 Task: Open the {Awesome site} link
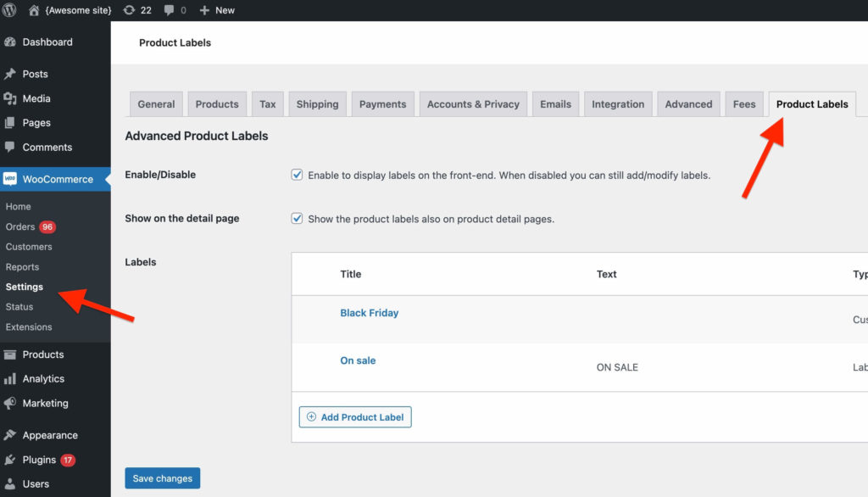[78, 10]
